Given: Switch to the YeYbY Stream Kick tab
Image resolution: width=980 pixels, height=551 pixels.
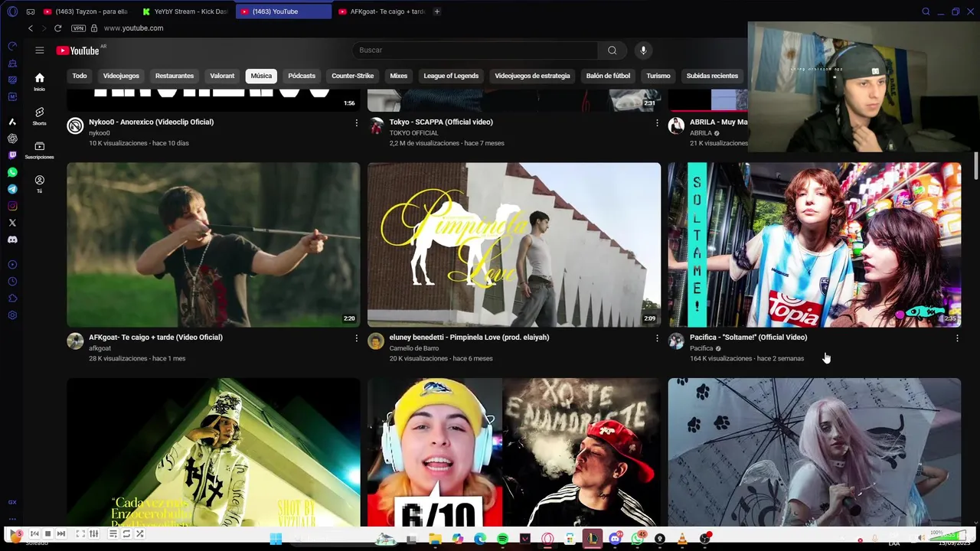Looking at the screenshot, I should point(185,11).
